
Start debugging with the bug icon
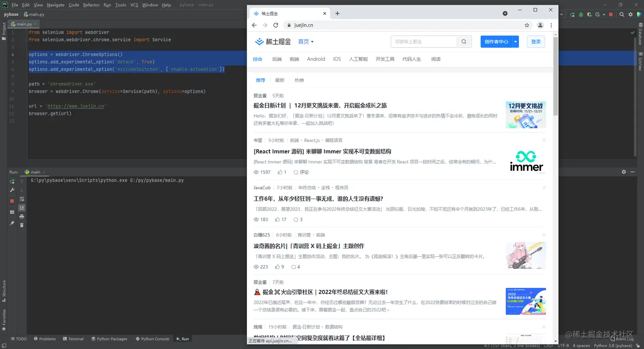581,14
